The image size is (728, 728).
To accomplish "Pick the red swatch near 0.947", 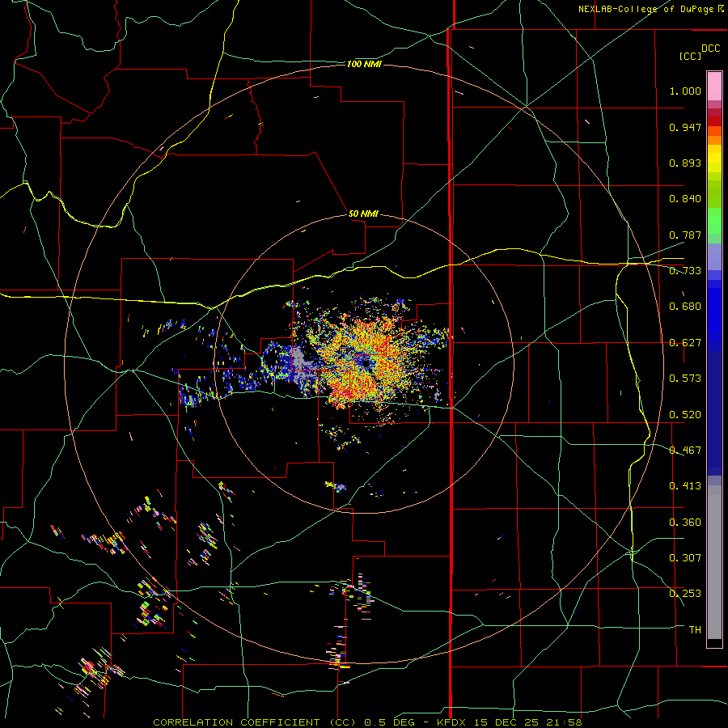I will 714,121.
